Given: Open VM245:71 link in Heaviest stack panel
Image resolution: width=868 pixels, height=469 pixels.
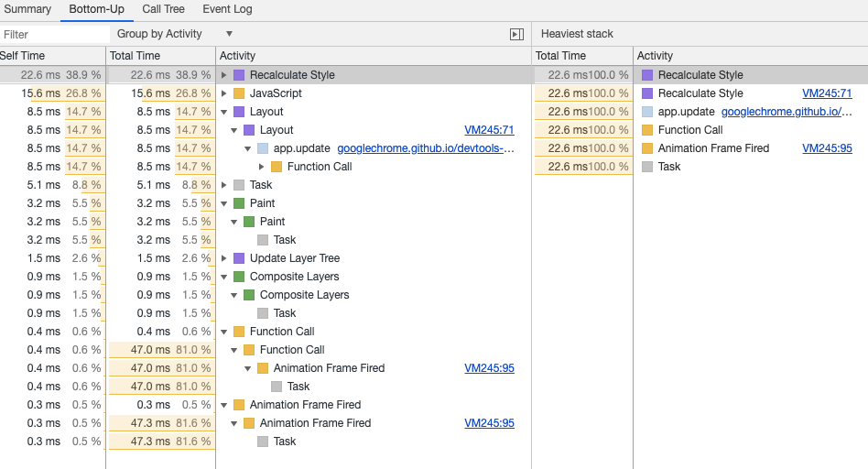Looking at the screenshot, I should [x=827, y=93].
